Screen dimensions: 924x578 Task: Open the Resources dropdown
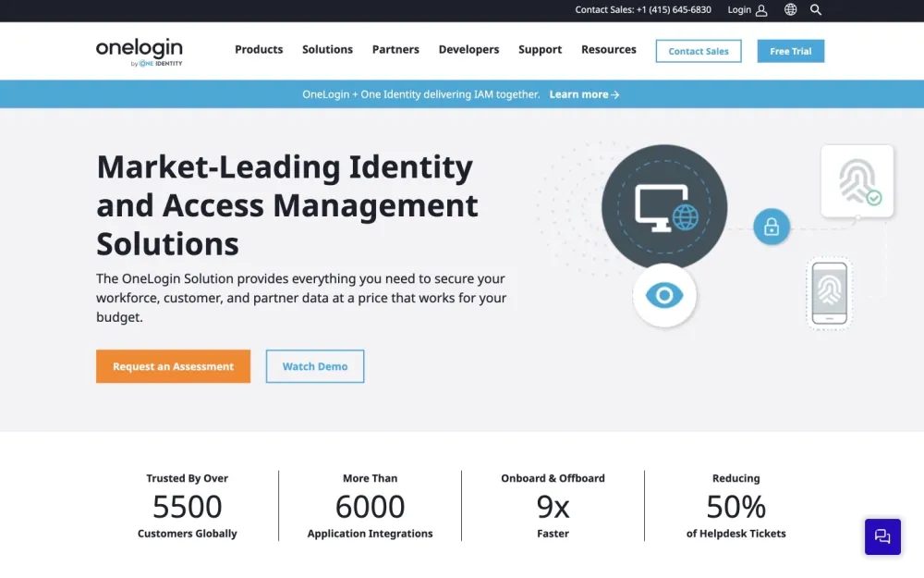(608, 50)
